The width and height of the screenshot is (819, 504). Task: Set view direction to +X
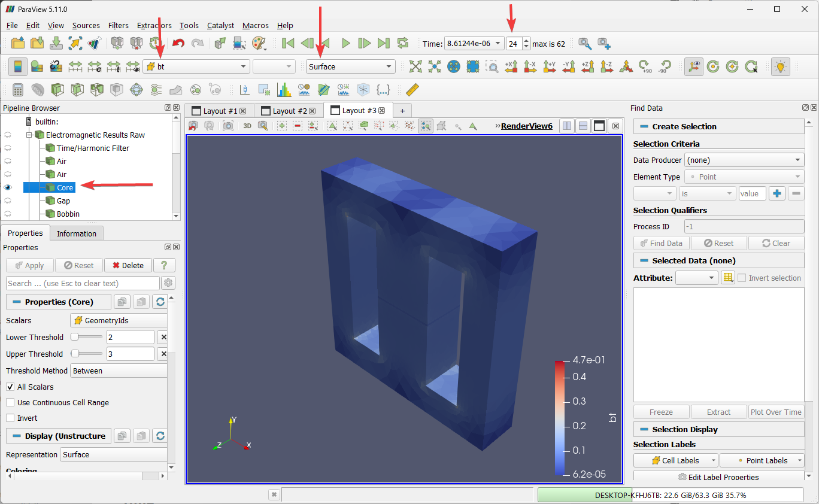[x=511, y=66]
